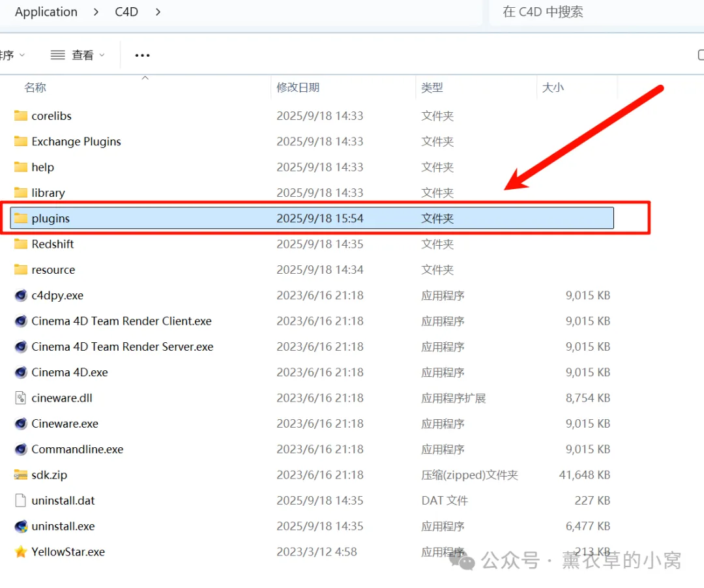Image resolution: width=704 pixels, height=588 pixels.
Task: Sort files by 大小 column header
Action: click(553, 87)
